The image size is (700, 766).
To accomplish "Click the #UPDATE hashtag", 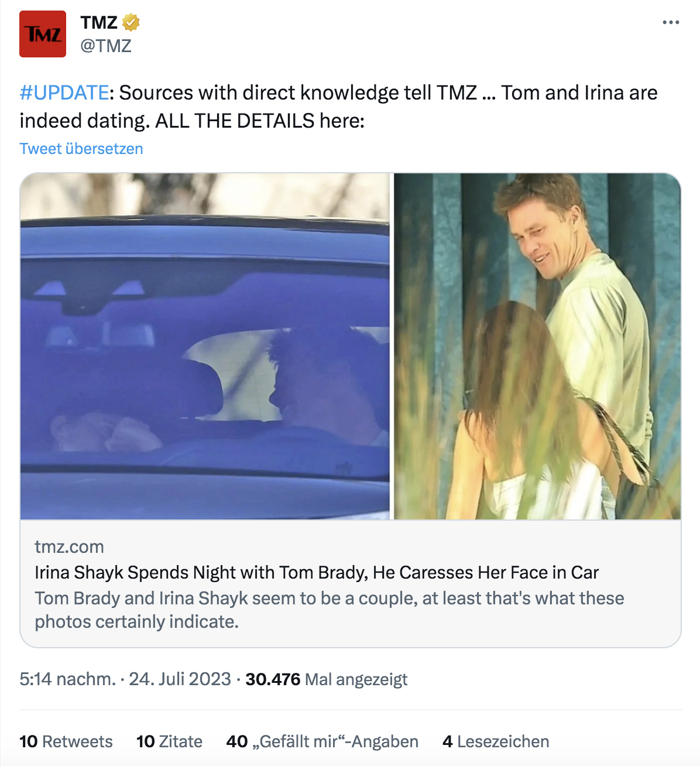I will coord(64,93).
